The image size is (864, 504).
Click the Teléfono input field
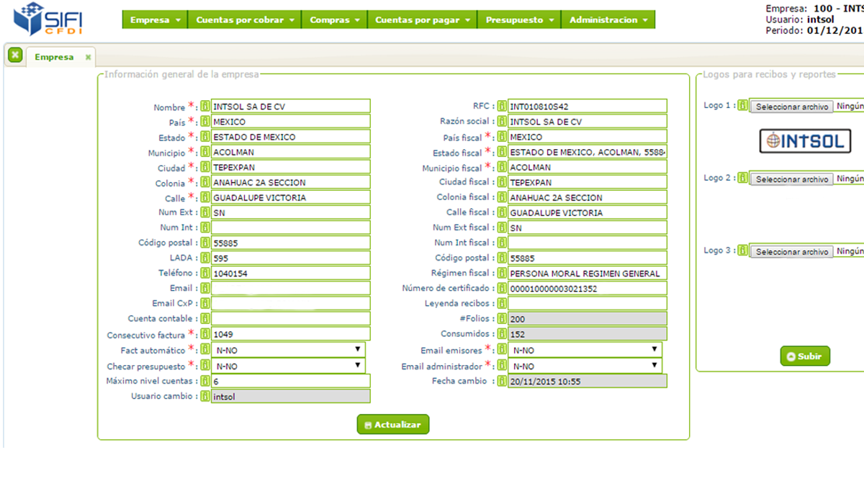[x=291, y=273]
